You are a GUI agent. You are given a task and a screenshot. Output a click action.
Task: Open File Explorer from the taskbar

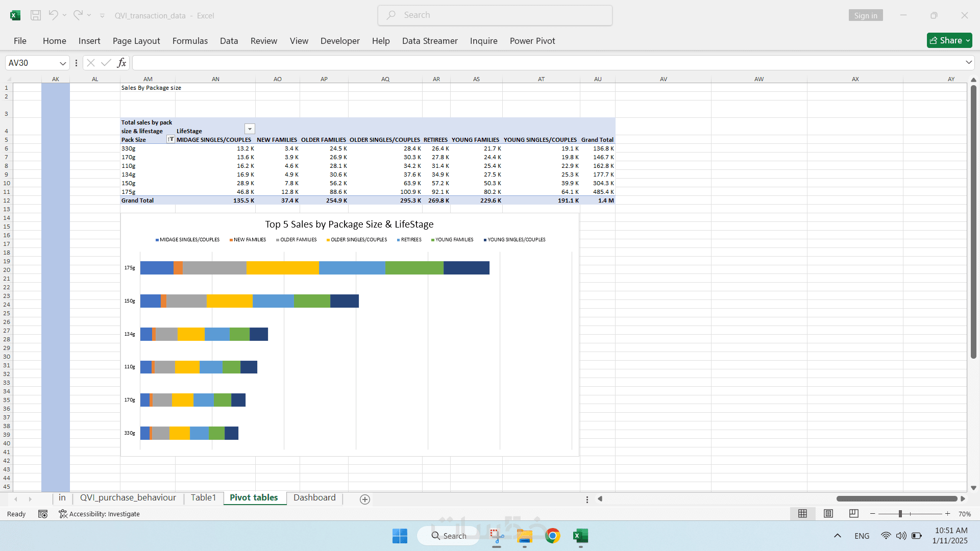(524, 536)
